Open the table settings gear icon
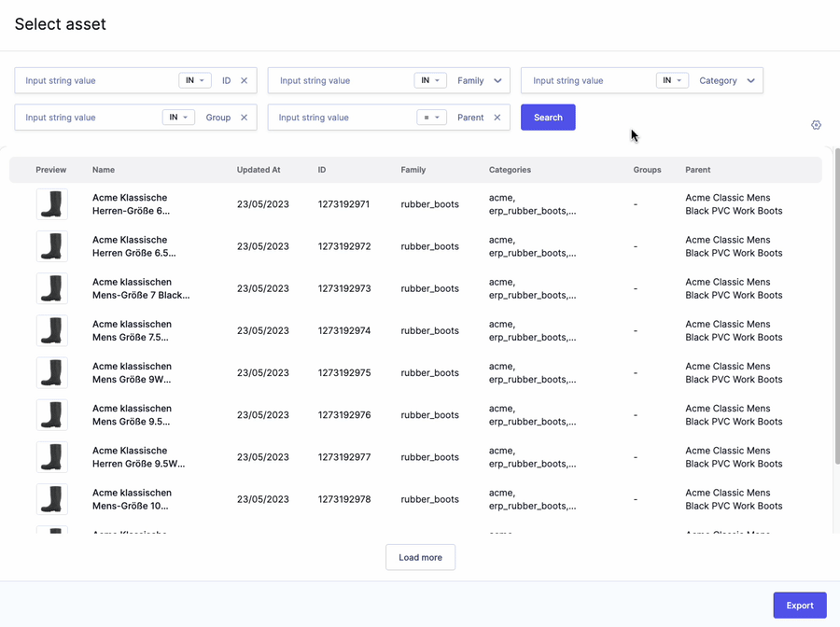This screenshot has width=840, height=627. (x=816, y=125)
